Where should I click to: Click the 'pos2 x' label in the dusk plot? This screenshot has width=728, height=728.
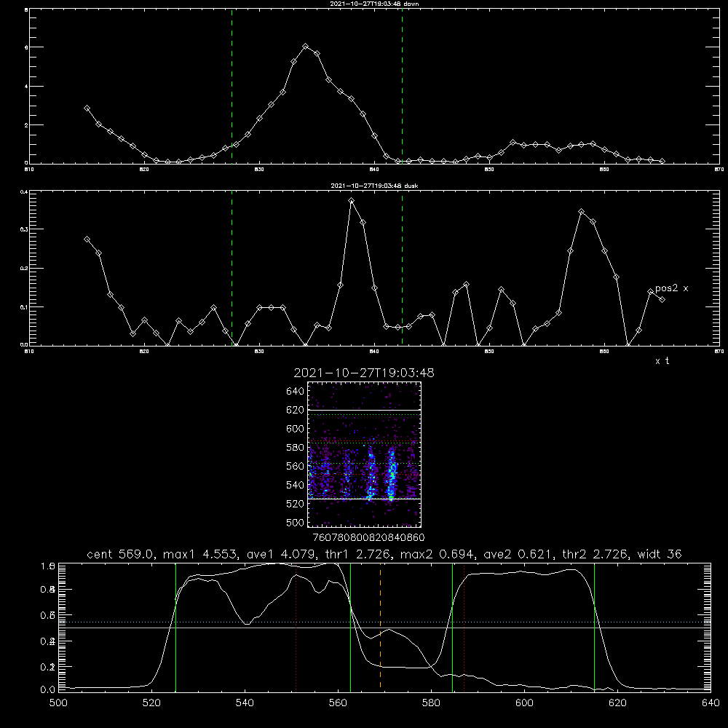(671, 288)
